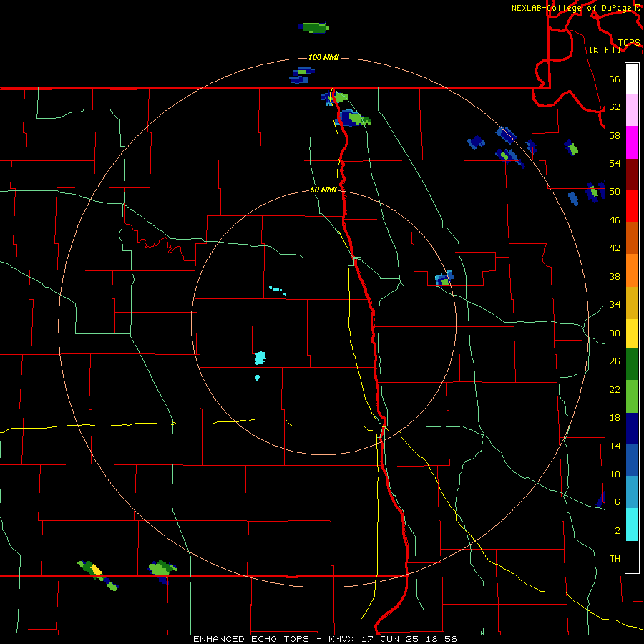Click the legend value '34'

[x=615, y=304]
